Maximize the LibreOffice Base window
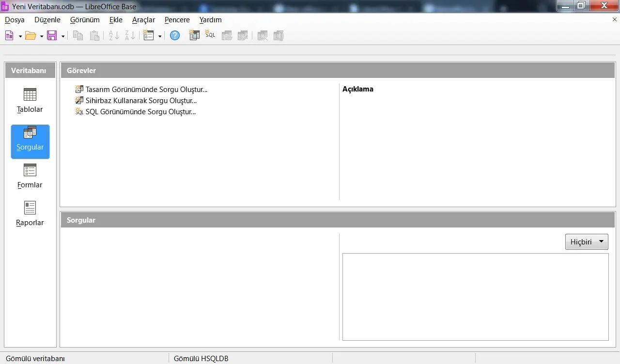 [x=581, y=5]
